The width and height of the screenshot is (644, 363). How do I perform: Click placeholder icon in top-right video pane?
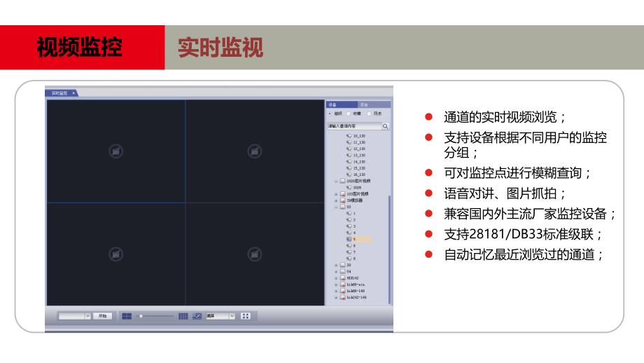[x=255, y=151]
